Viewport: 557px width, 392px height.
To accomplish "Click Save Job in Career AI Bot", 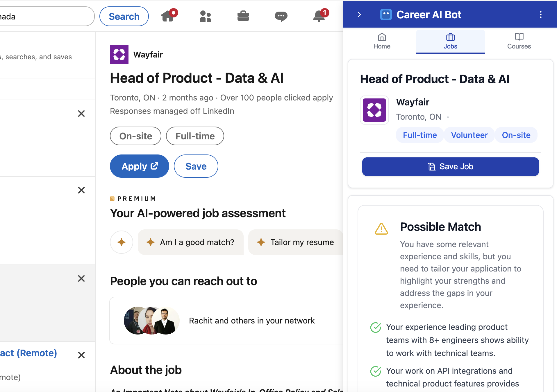I will coord(450,166).
